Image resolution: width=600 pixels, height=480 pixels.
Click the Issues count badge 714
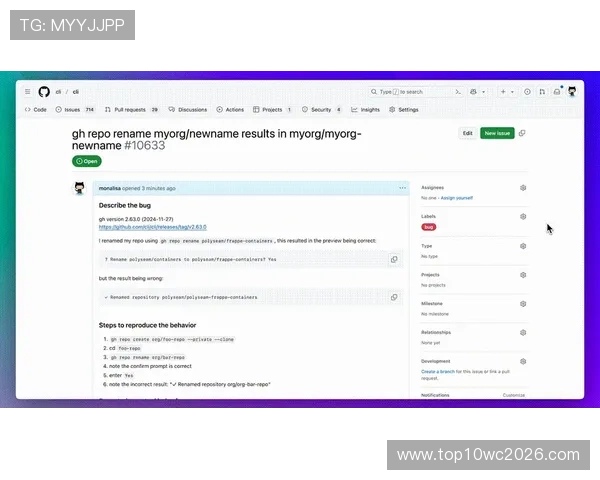(90, 110)
